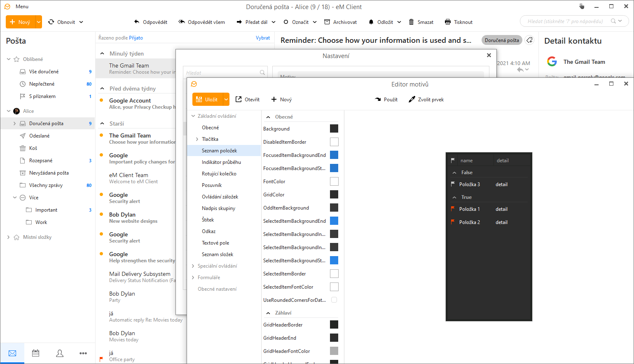Expand the Speciální ovládání tree node

[193, 266]
